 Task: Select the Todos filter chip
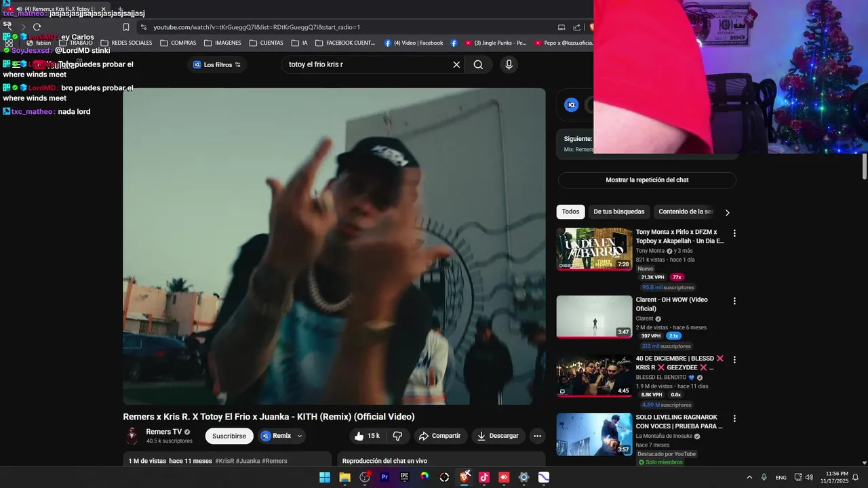click(x=570, y=211)
